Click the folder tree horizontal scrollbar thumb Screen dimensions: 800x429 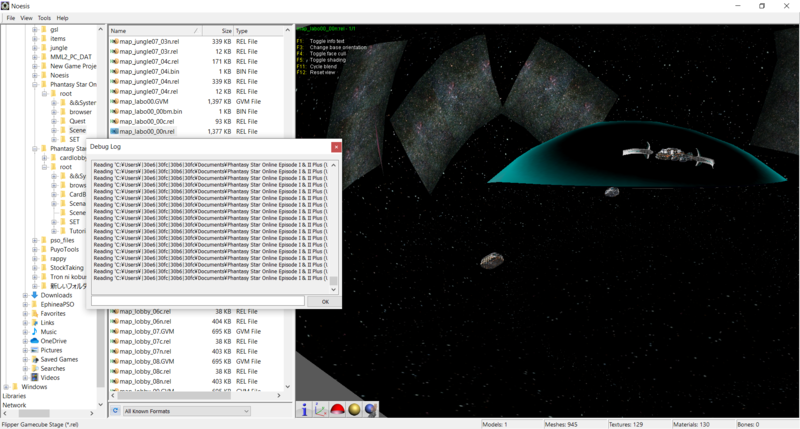coord(34,413)
